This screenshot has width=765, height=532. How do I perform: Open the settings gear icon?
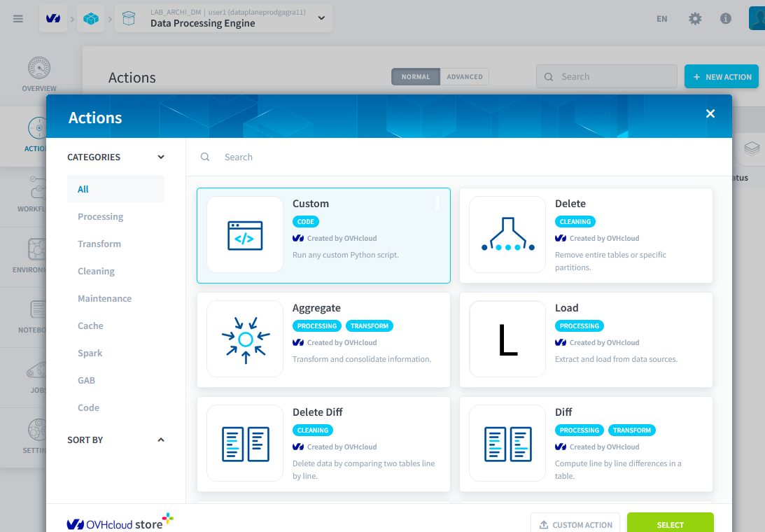(695, 19)
